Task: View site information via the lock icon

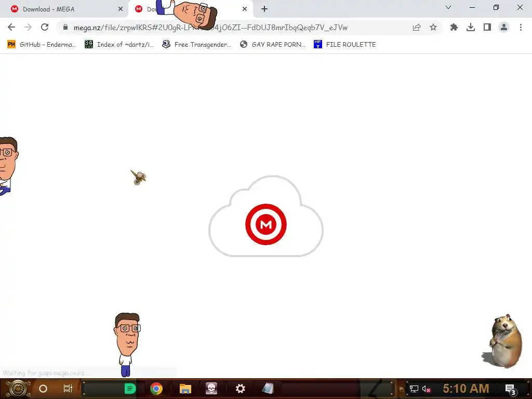Action: click(x=65, y=27)
